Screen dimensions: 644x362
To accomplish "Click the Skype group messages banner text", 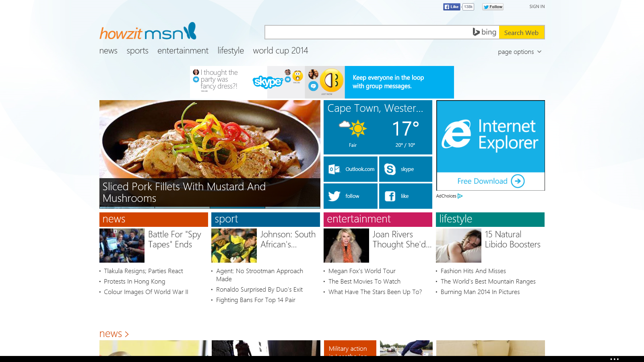I will [388, 82].
